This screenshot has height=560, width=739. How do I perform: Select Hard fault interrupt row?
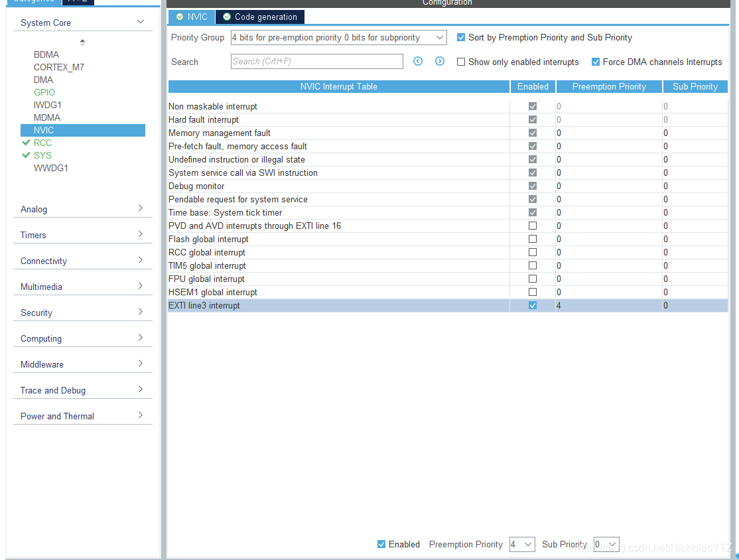448,119
